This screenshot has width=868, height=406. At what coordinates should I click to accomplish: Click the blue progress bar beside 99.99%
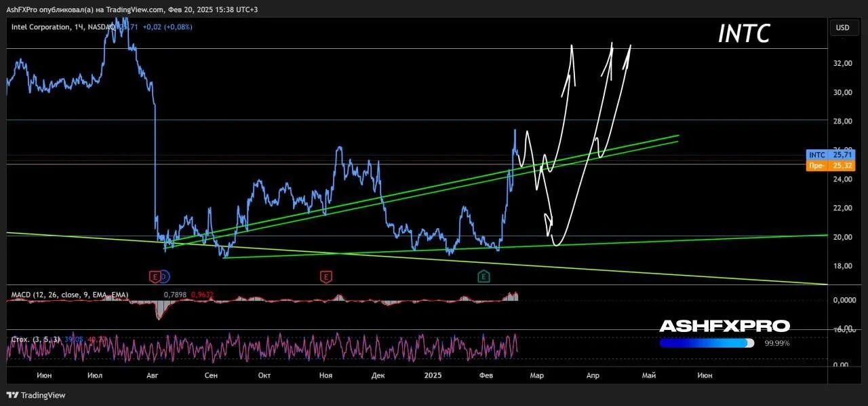[707, 343]
